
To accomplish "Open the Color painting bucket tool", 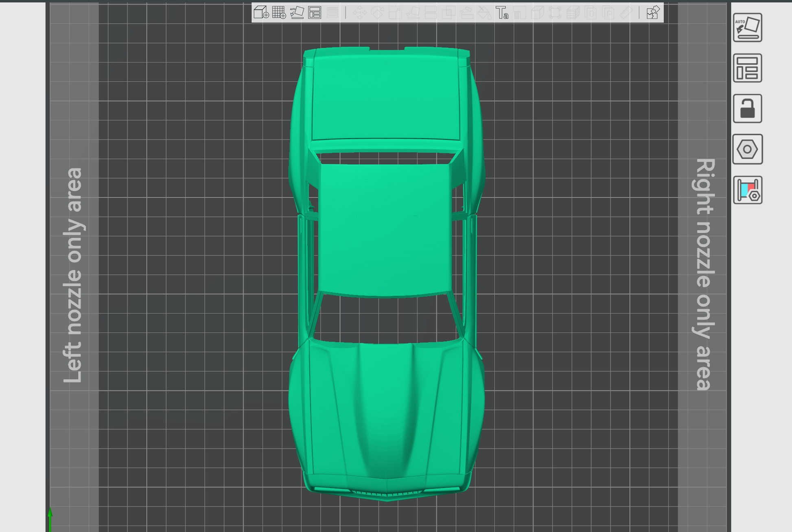I will (484, 13).
